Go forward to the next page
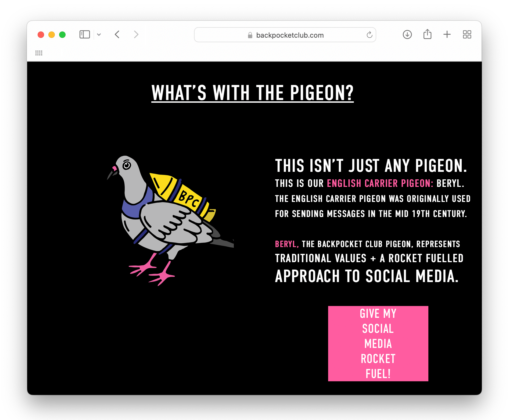The height and width of the screenshot is (420, 509). point(136,34)
